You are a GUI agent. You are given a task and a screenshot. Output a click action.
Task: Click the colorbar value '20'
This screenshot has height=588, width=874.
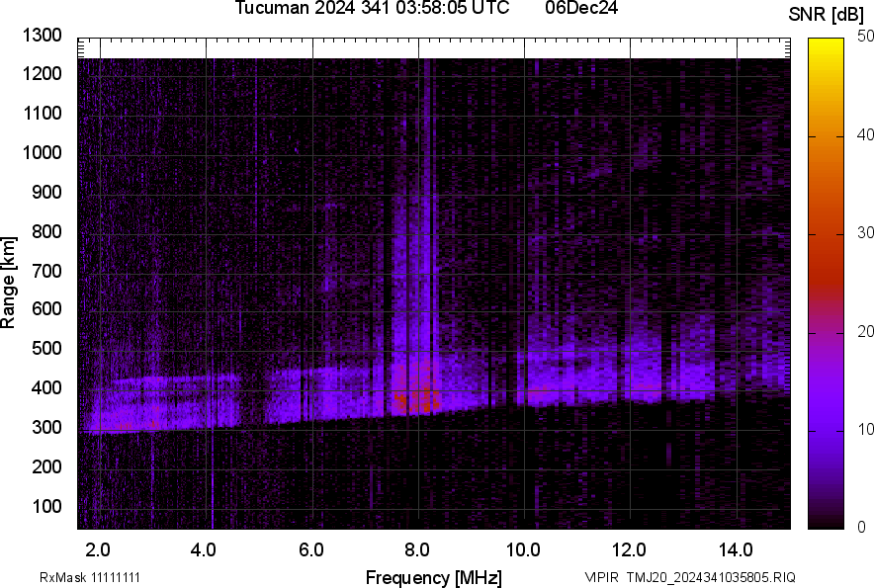[865, 332]
